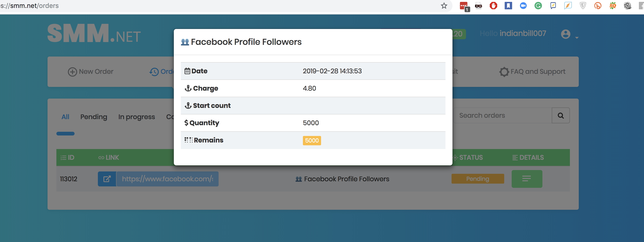
Task: Expand the account dropdown arrow
Action: click(577, 38)
